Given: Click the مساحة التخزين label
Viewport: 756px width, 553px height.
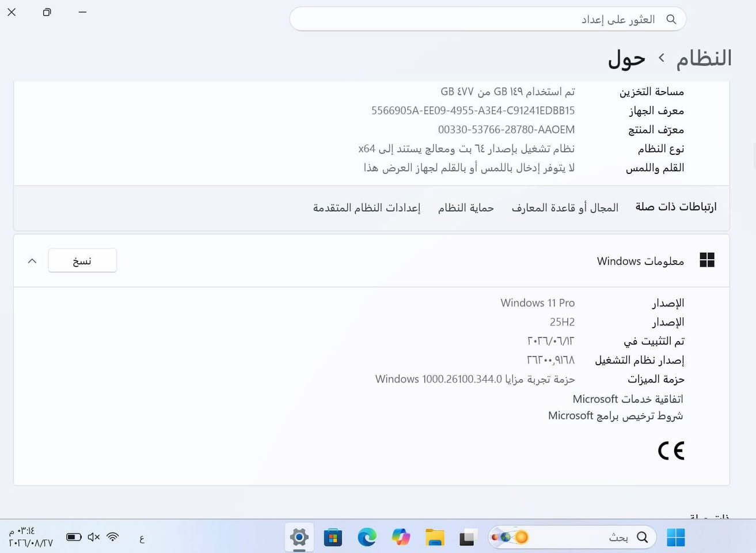Looking at the screenshot, I should pyautogui.click(x=651, y=92).
